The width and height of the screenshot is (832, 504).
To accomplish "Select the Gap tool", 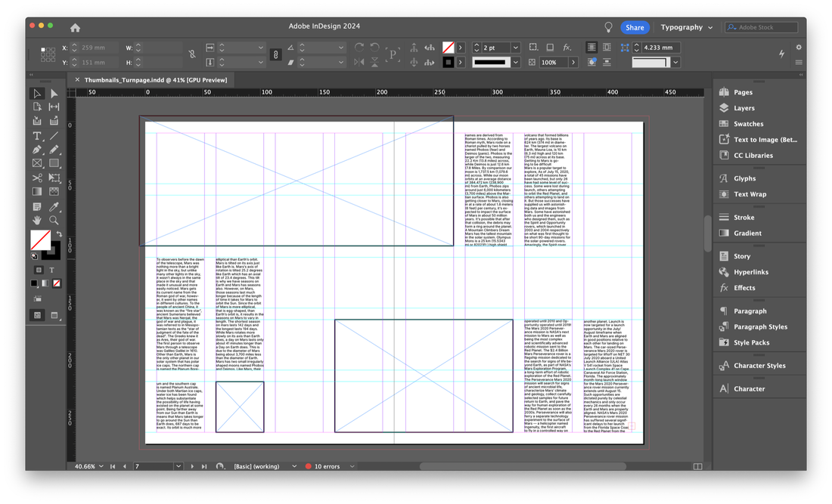I will 54,107.
